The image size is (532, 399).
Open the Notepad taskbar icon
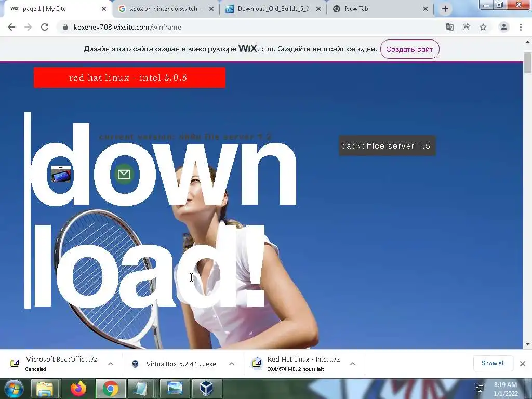tap(140, 389)
